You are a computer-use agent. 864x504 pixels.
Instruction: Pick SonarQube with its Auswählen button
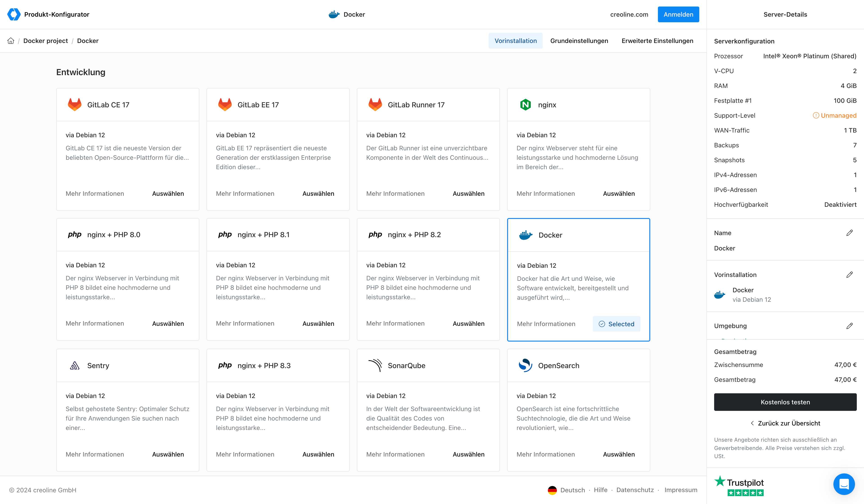[468, 454]
